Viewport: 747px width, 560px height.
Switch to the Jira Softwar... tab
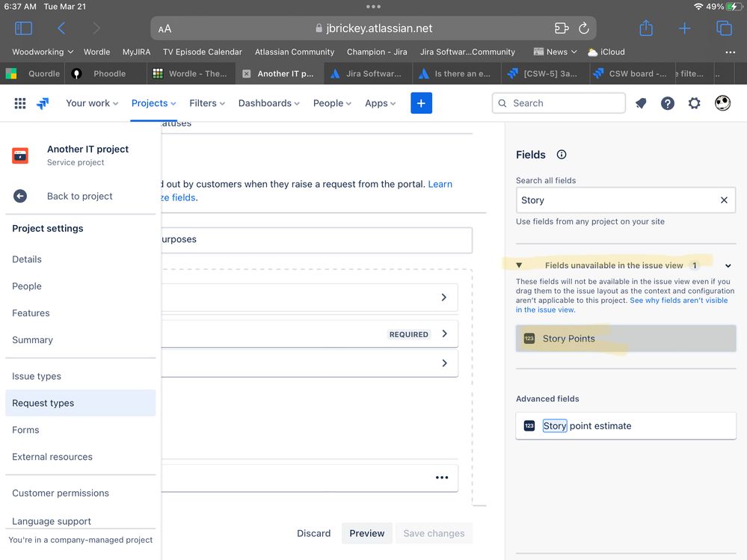pyautogui.click(x=367, y=74)
